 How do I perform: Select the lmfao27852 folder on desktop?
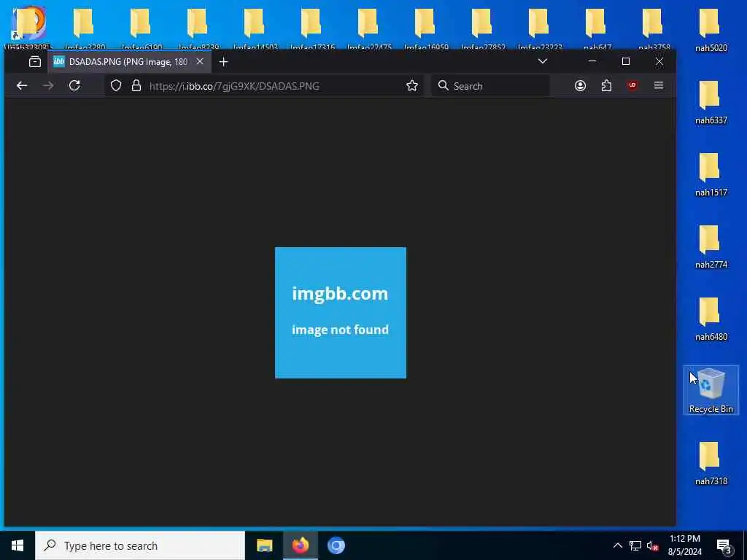click(483, 28)
